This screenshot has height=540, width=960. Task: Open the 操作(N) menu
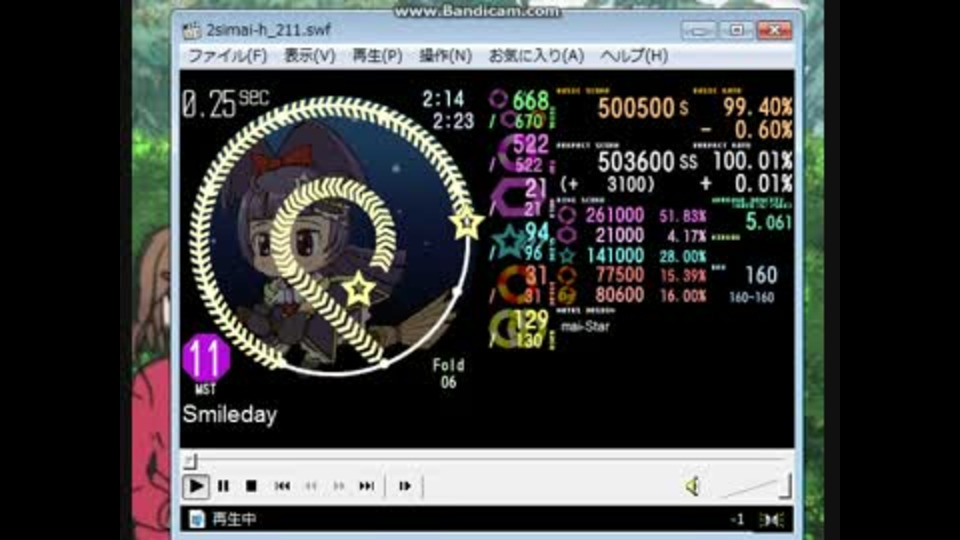445,56
